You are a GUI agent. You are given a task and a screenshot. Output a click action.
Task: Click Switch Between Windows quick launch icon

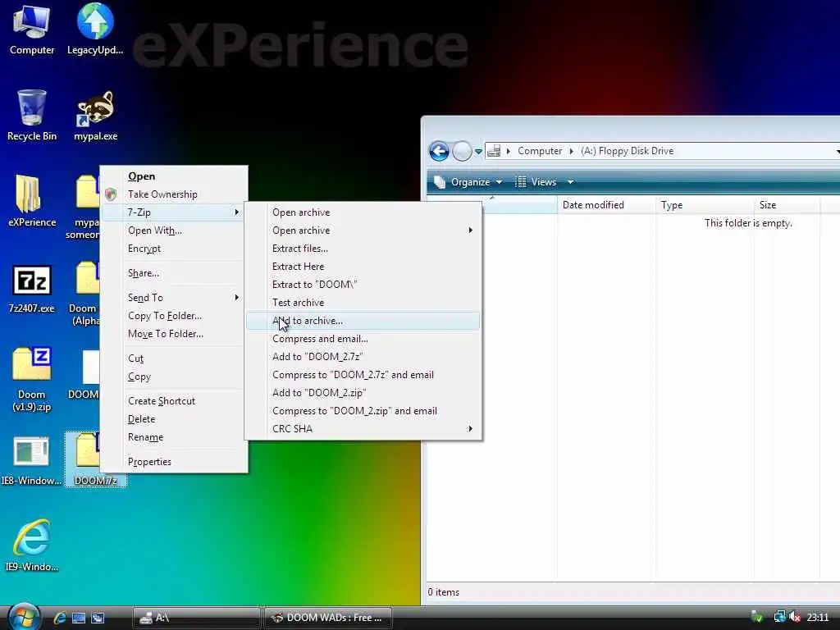pos(98,618)
